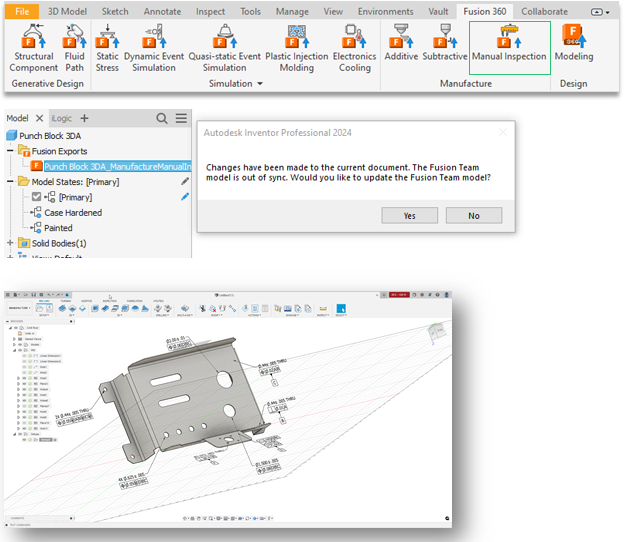The image size is (624, 542).
Task: Click Manual Inspection in Manufacture panel
Action: 509,47
